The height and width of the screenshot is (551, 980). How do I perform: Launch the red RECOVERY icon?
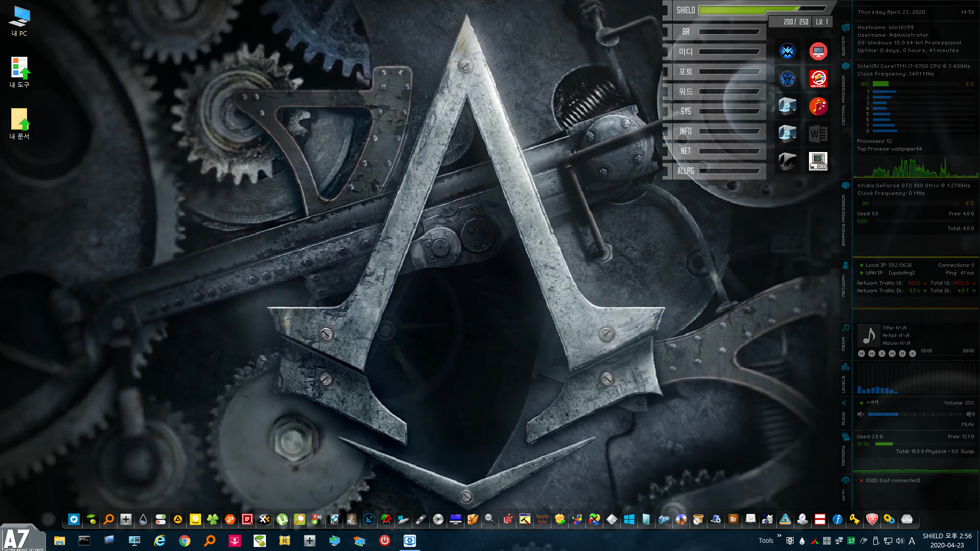[x=818, y=79]
